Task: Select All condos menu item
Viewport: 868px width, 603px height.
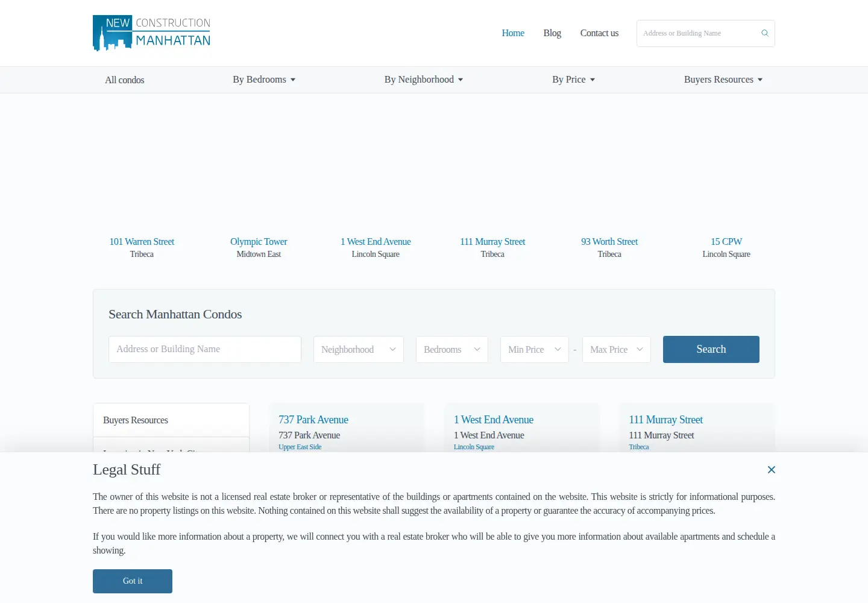Action: pyautogui.click(x=125, y=80)
